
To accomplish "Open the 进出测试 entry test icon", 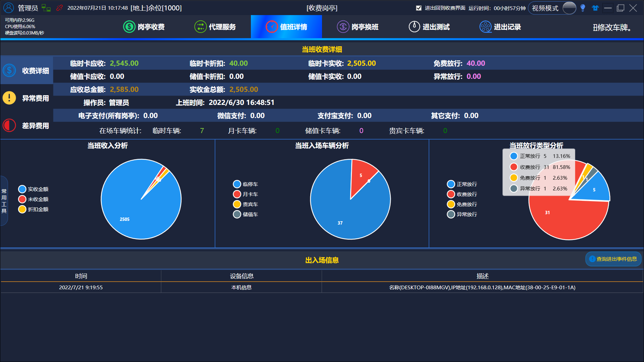I will [414, 27].
